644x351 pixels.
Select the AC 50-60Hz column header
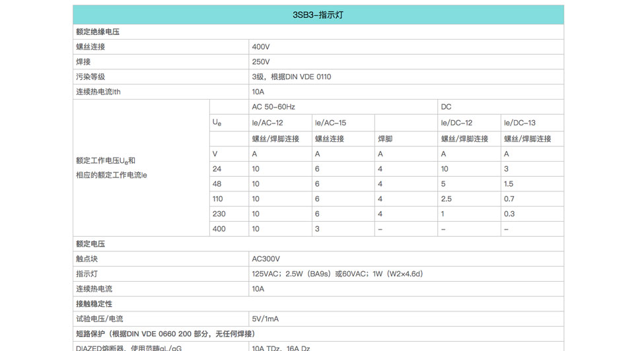273,107
